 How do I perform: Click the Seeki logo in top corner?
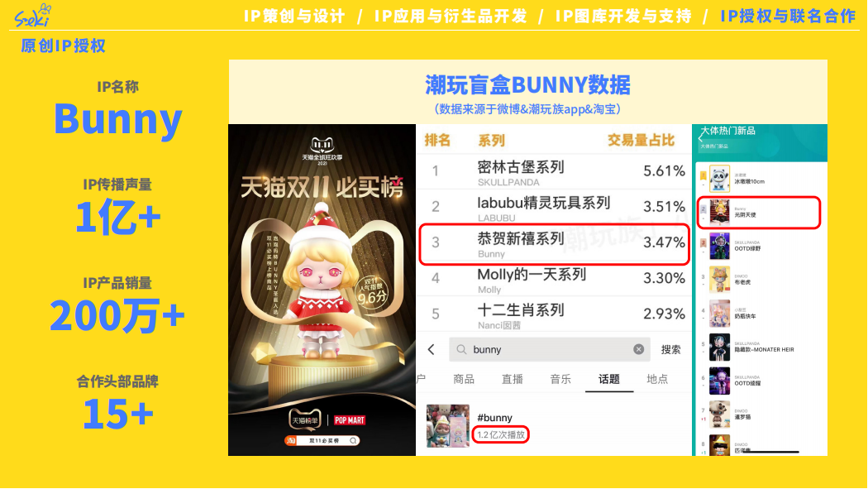tap(33, 16)
